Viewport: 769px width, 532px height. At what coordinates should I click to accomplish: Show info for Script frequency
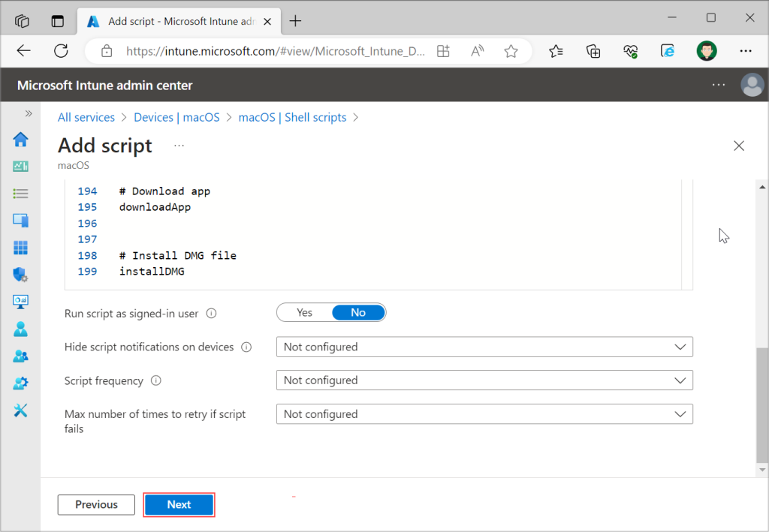pos(156,380)
